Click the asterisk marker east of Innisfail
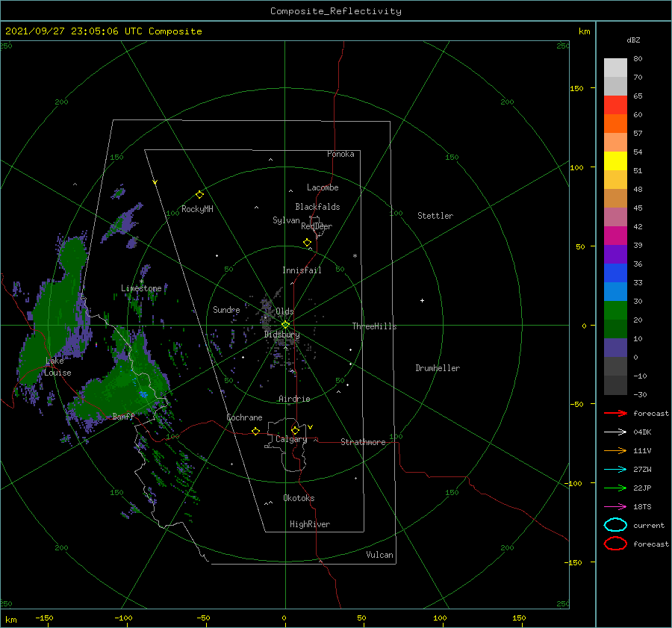The width and height of the screenshot is (672, 628). point(355,256)
